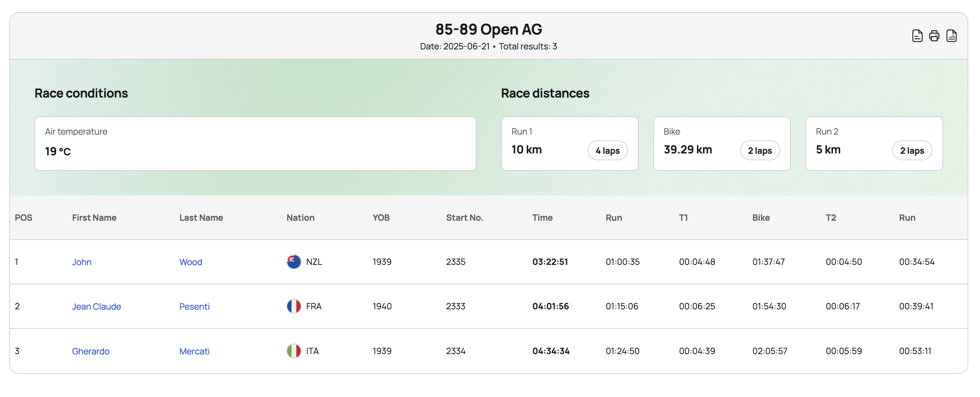Open Gherardo's profile link
Viewport: 980px width, 397px height.
pos(90,351)
